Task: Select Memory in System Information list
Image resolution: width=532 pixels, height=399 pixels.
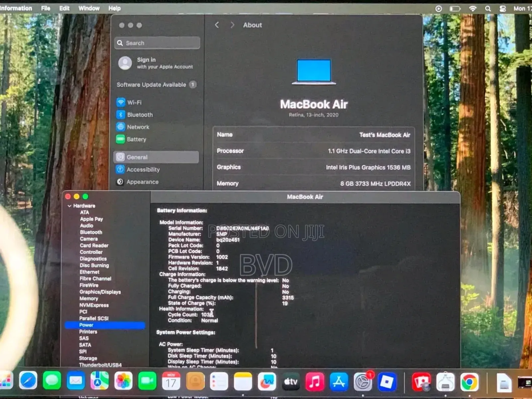Action: [x=88, y=299]
